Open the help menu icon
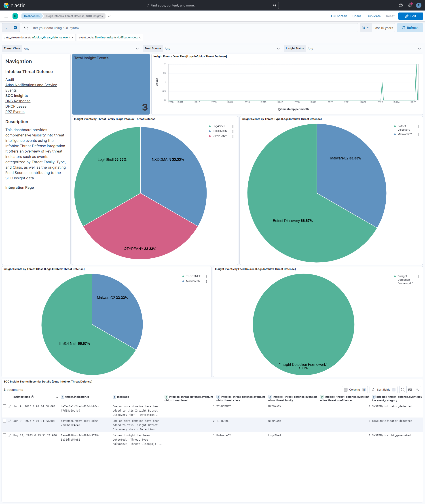 click(x=401, y=5)
